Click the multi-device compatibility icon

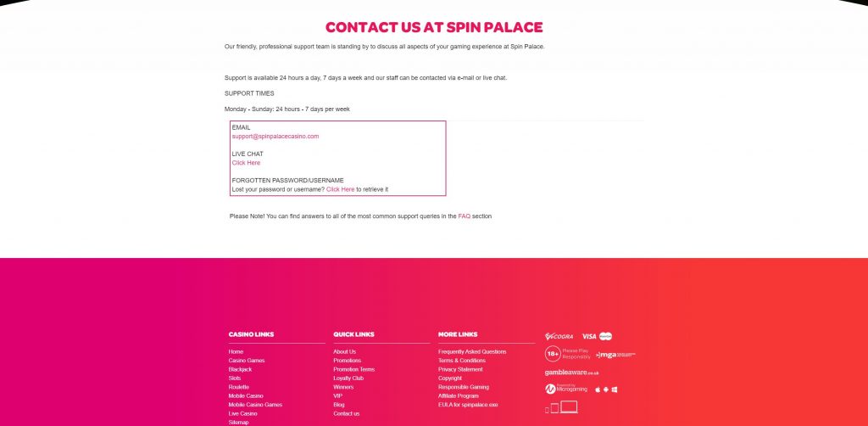point(561,407)
